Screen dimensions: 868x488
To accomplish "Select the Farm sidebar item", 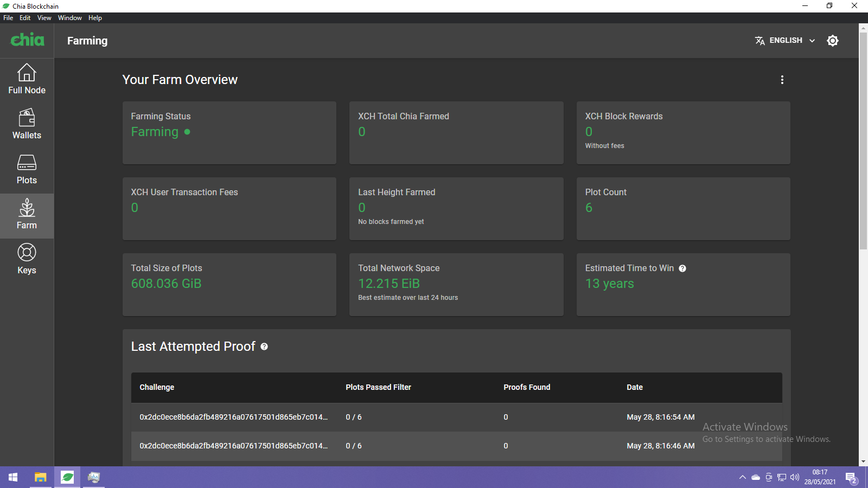I will (27, 216).
